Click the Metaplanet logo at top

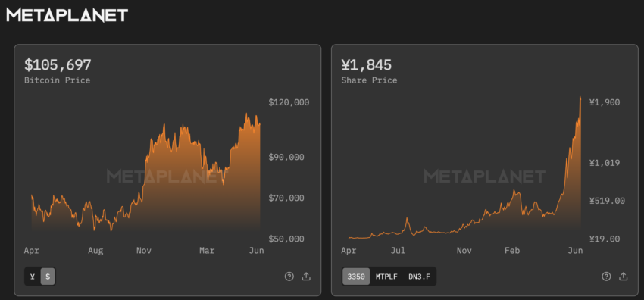pos(67,16)
